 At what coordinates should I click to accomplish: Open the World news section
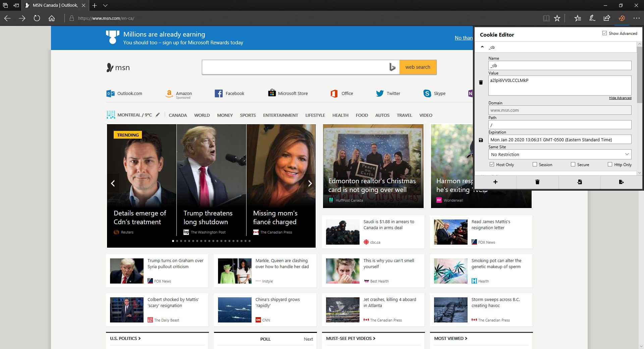(202, 115)
